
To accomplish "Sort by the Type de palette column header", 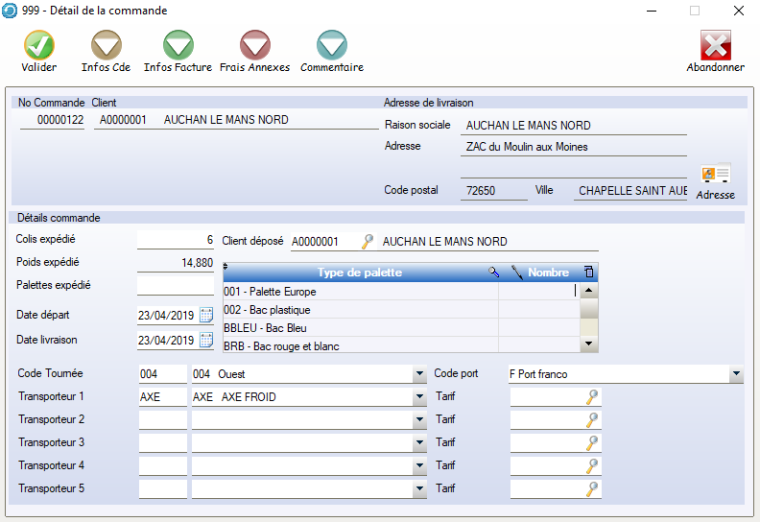I will point(359,272).
